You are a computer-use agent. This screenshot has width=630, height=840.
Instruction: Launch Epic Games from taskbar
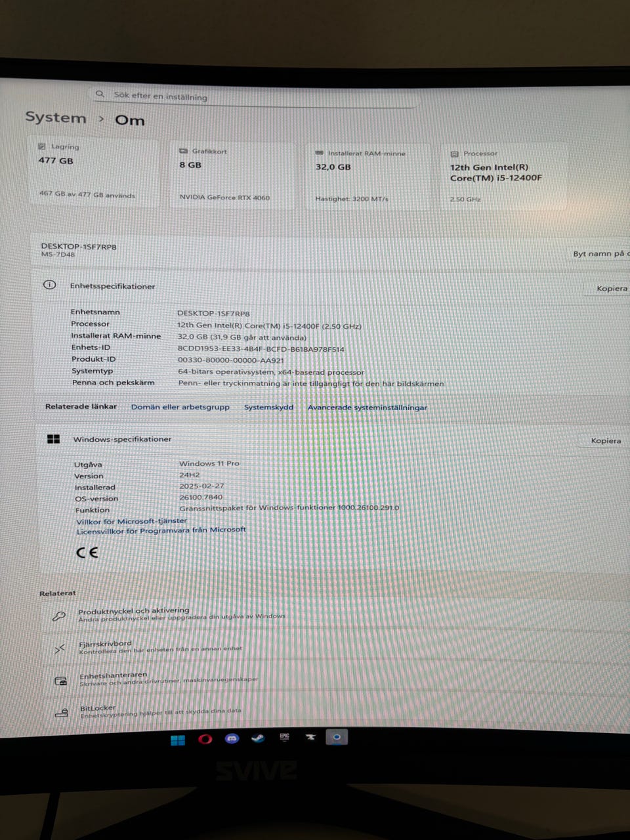click(x=284, y=738)
